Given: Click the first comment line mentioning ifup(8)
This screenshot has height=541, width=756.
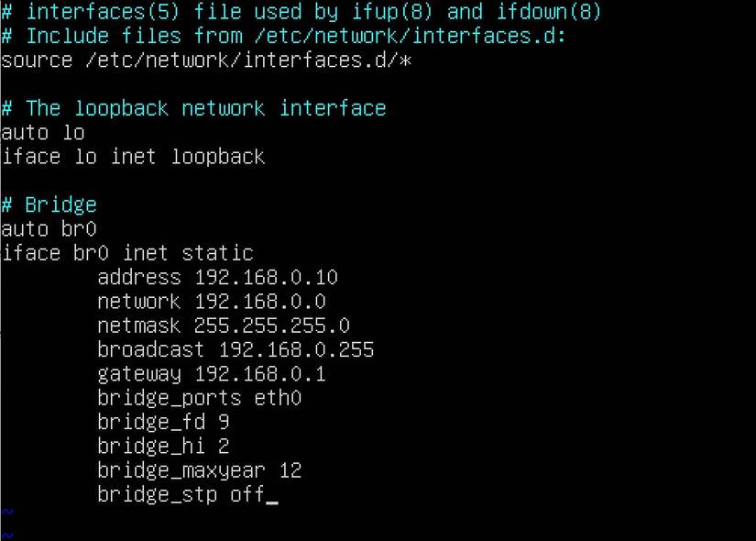Looking at the screenshot, I should click(301, 12).
